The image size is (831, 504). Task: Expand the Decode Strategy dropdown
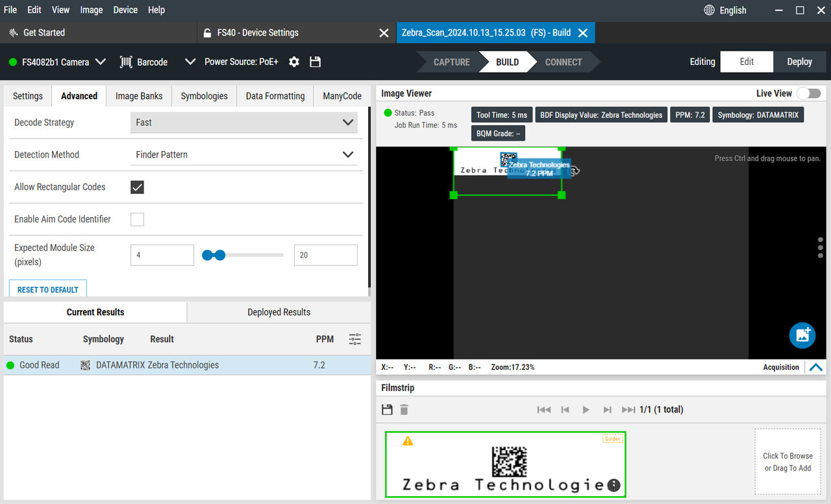coord(244,122)
